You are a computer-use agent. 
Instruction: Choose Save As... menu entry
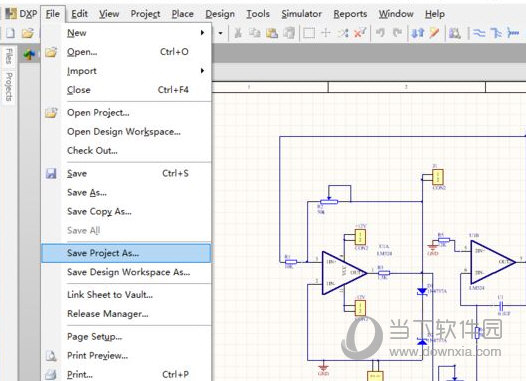[126, 193]
